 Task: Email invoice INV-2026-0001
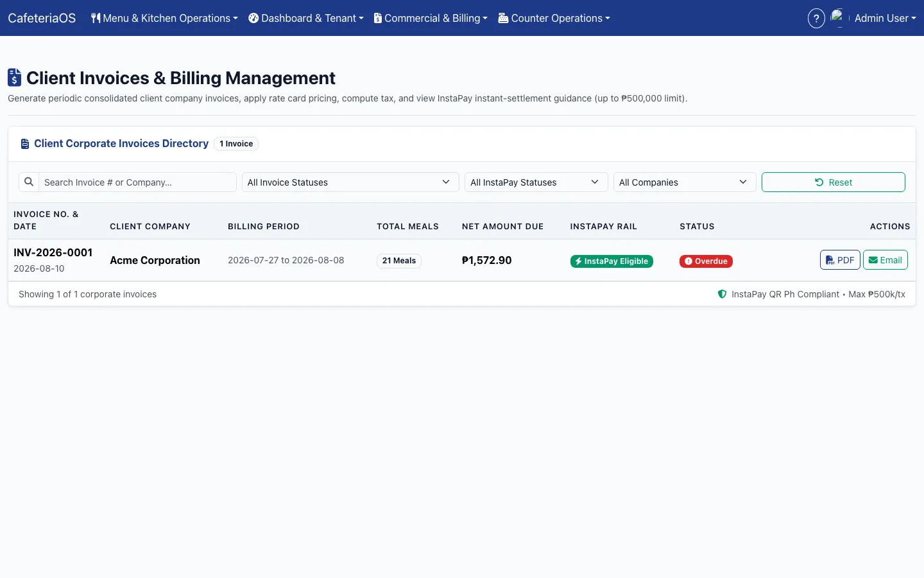[x=886, y=260]
